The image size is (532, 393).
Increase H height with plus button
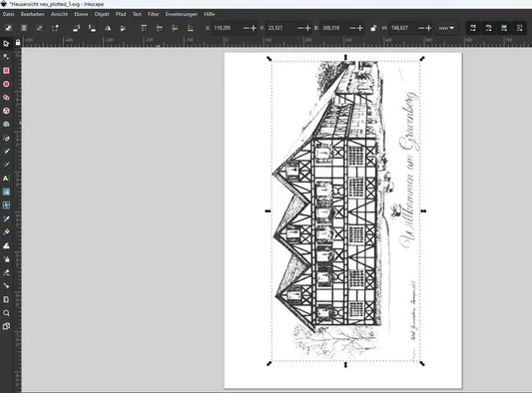428,28
